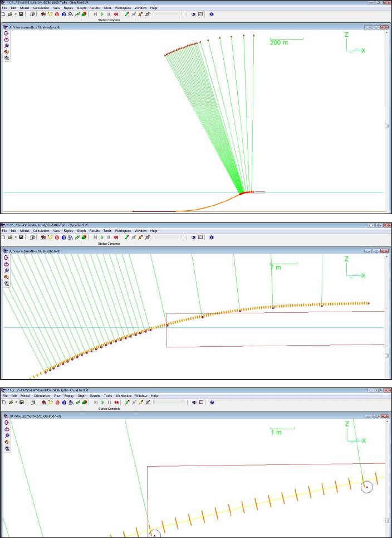The height and width of the screenshot is (538, 392).
Task: Click the eye view icon in top toolbar
Action: (194, 14)
